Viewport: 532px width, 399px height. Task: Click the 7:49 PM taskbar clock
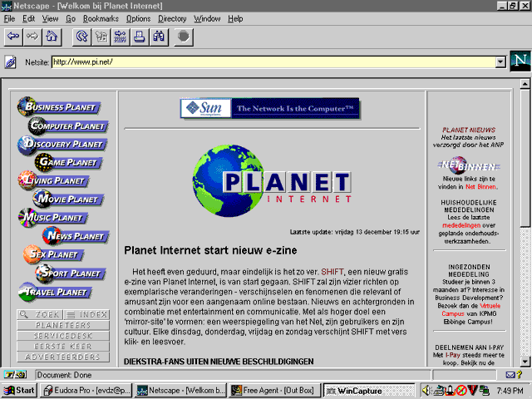click(x=510, y=391)
